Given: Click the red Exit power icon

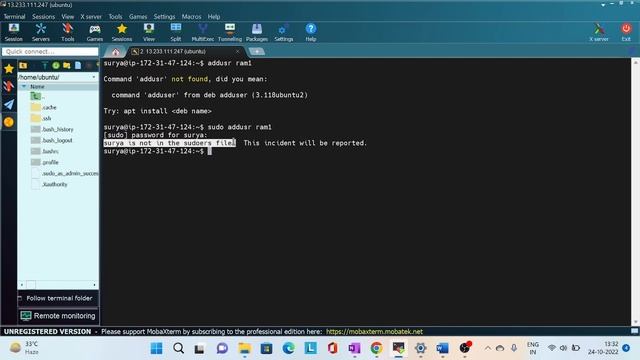Looking at the screenshot, I should click(626, 32).
